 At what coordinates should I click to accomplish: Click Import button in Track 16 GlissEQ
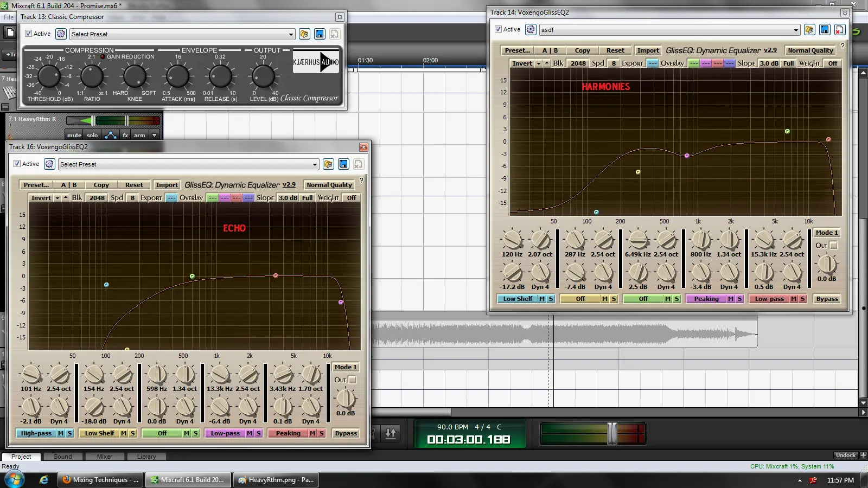point(167,185)
